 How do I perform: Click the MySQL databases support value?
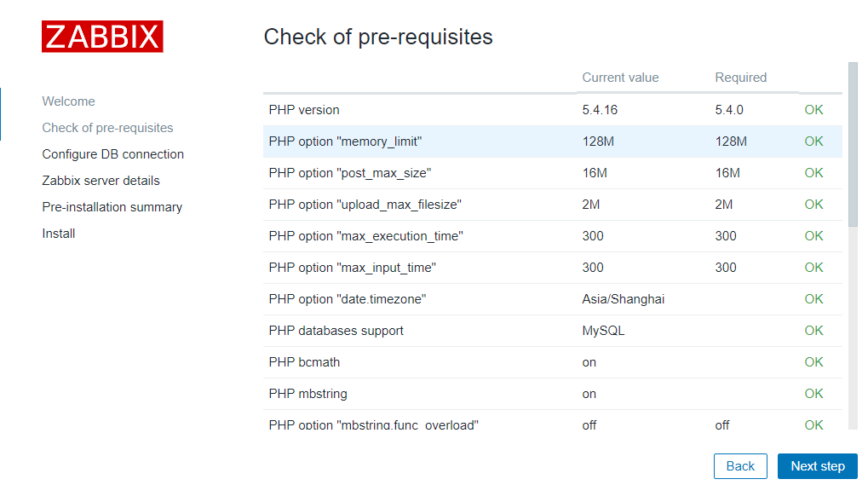coord(603,331)
